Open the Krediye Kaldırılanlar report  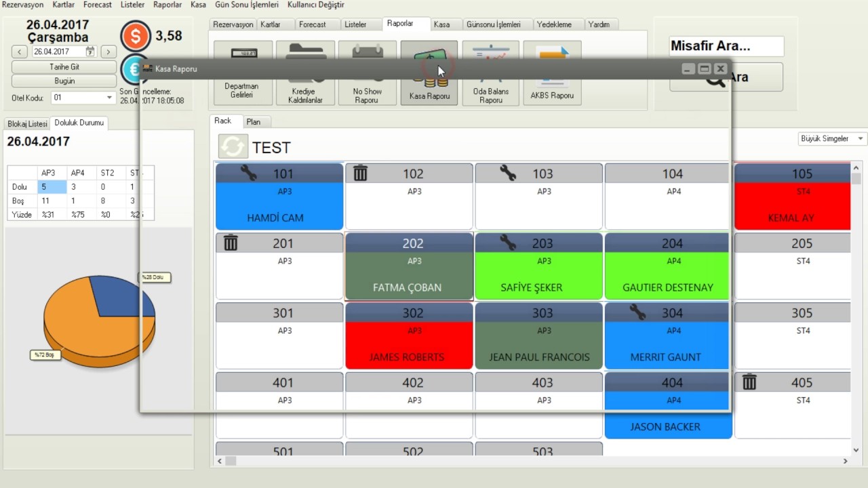pos(305,73)
